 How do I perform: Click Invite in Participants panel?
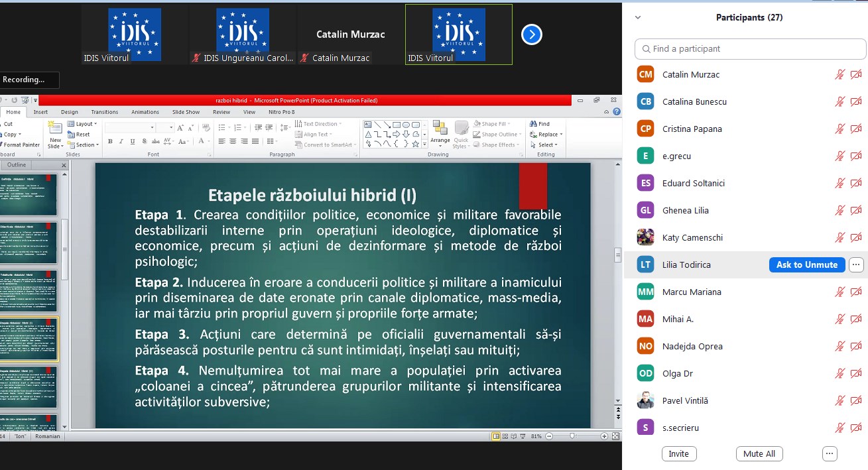coord(679,454)
